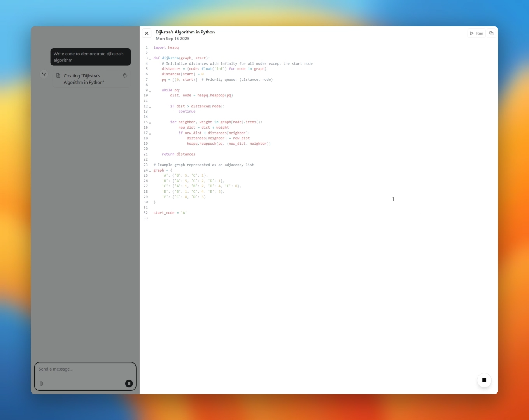Stop generation with the floating stop button

click(484, 380)
